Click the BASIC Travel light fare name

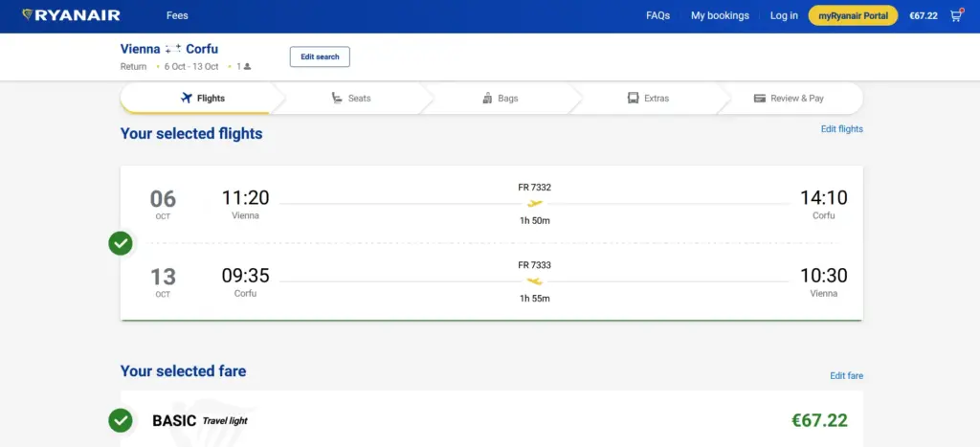[x=200, y=421]
